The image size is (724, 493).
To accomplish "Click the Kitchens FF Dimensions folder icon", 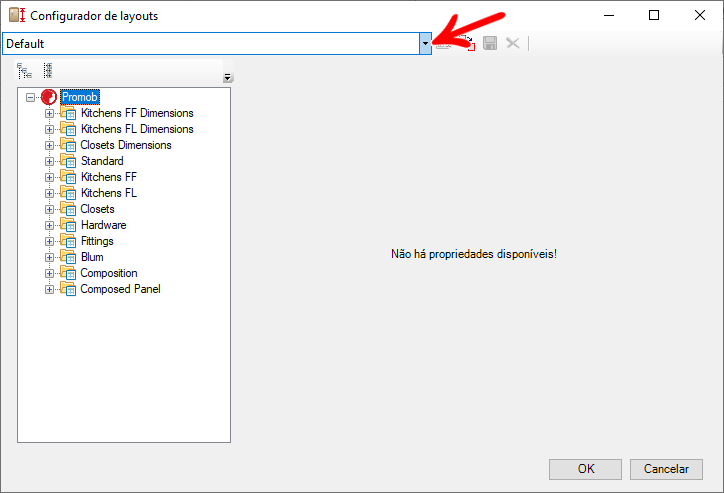I will pos(68,113).
